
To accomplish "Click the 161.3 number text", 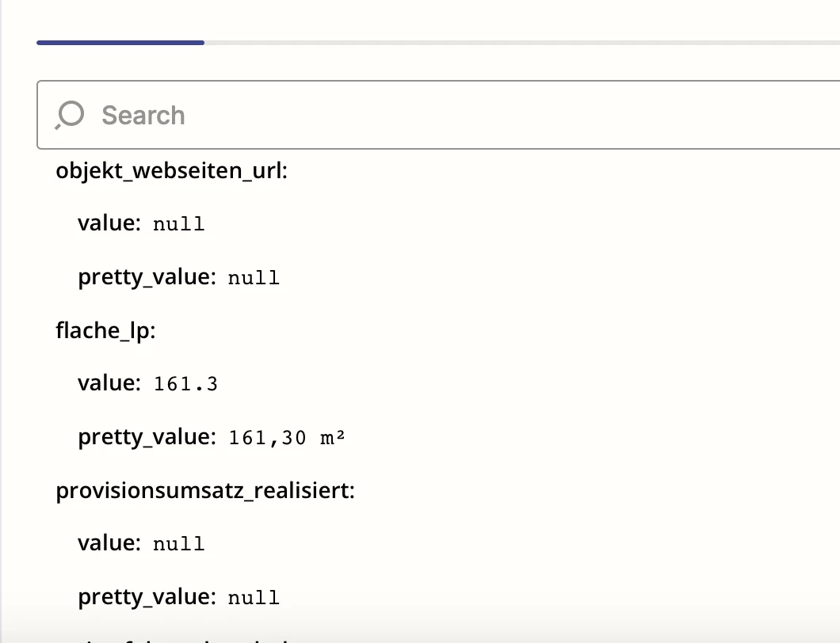I will click(x=186, y=384).
